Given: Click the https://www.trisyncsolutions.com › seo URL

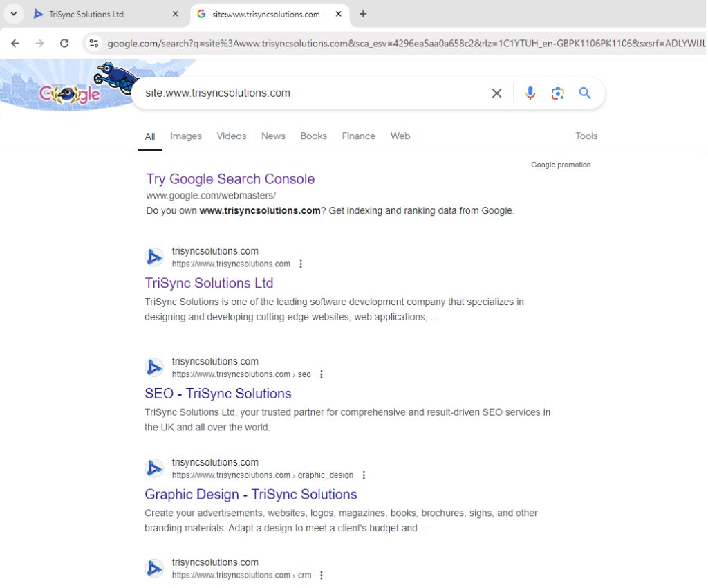Looking at the screenshot, I should (241, 374).
